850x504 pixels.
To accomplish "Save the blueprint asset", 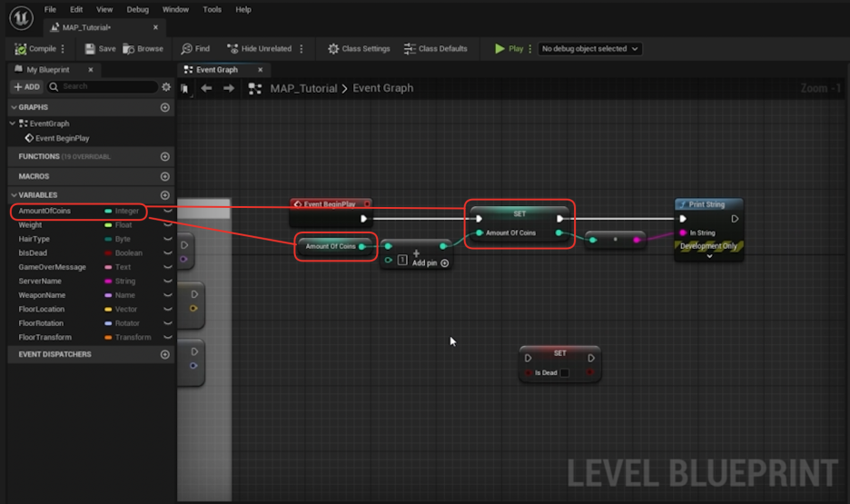I will (x=100, y=49).
